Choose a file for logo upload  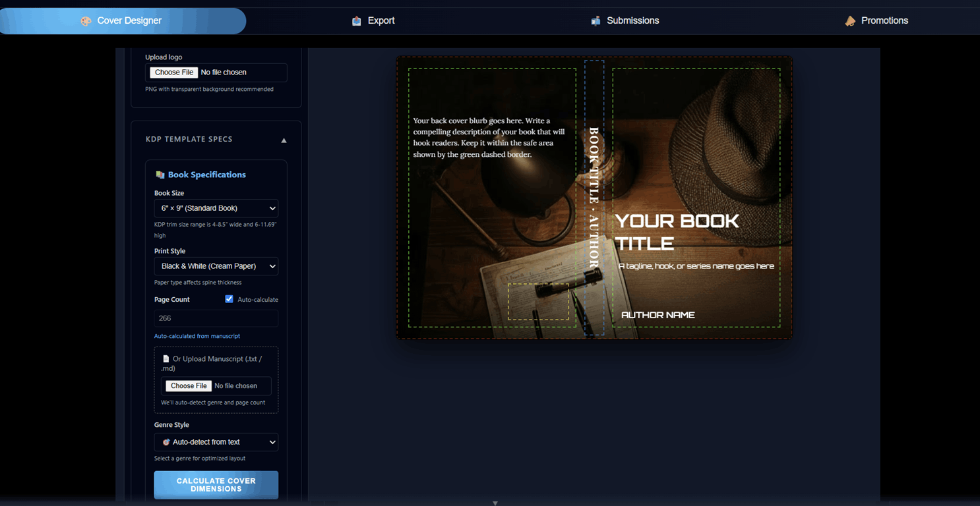174,72
